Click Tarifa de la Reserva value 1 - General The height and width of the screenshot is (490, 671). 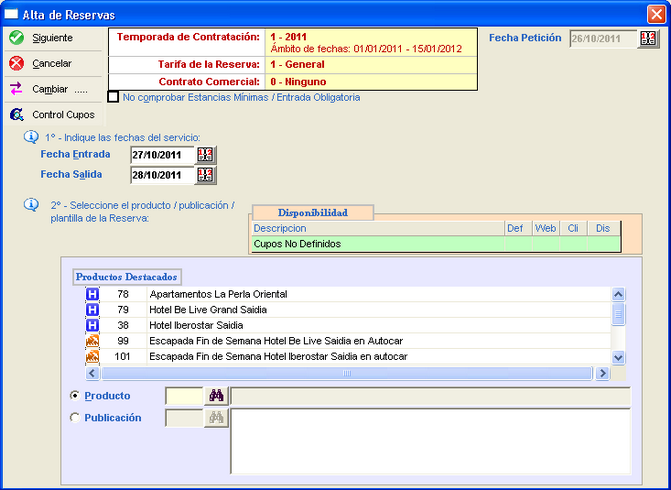[x=297, y=65]
